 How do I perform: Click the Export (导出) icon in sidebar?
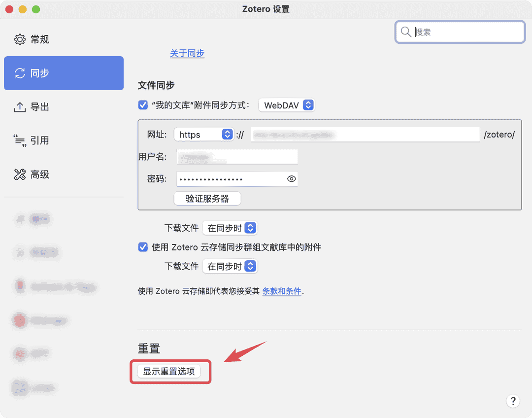20,107
